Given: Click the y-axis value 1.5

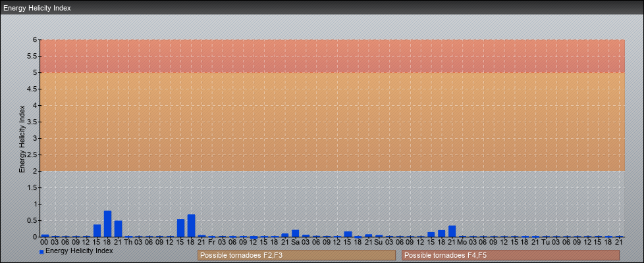Looking at the screenshot, I should [33, 187].
